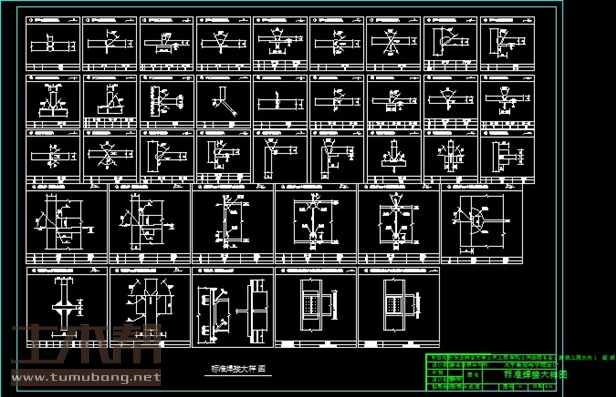
Task: Click the 土木帮 logo watermark
Action: click(x=86, y=344)
